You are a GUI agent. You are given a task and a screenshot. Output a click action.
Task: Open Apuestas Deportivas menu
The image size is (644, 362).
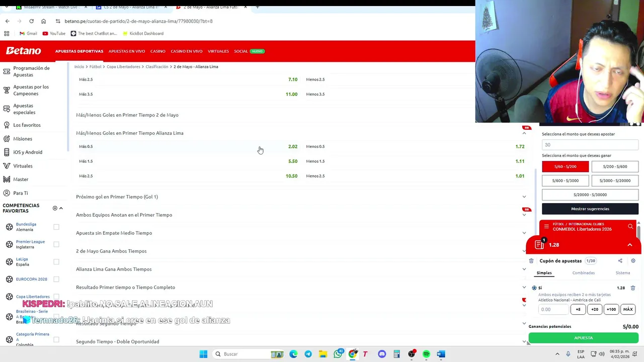79,51
